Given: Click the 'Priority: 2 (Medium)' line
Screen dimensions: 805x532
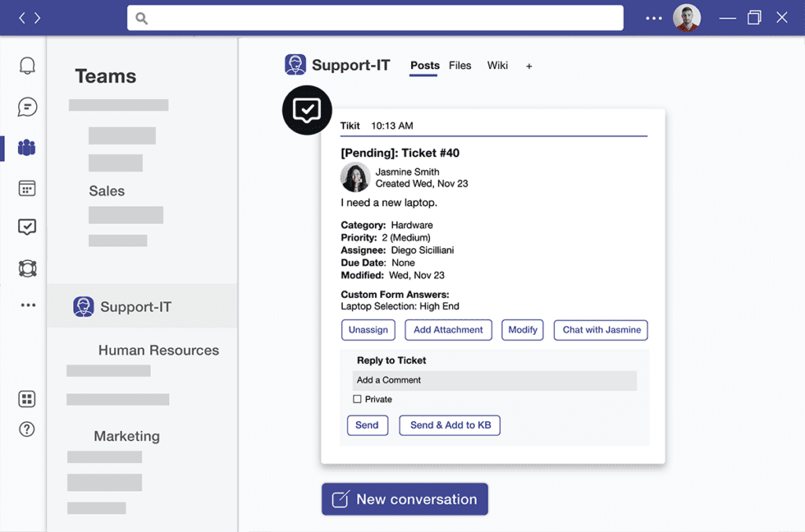Looking at the screenshot, I should [x=385, y=237].
